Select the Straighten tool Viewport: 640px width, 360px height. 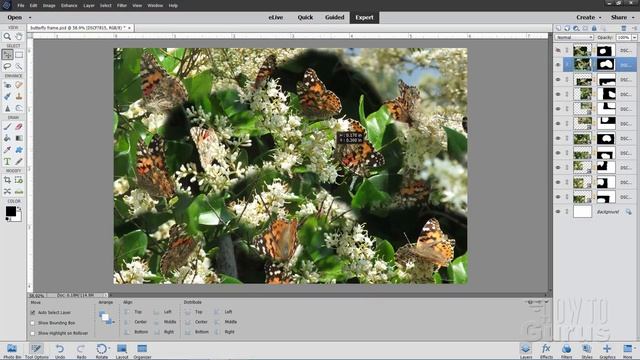coord(19,191)
